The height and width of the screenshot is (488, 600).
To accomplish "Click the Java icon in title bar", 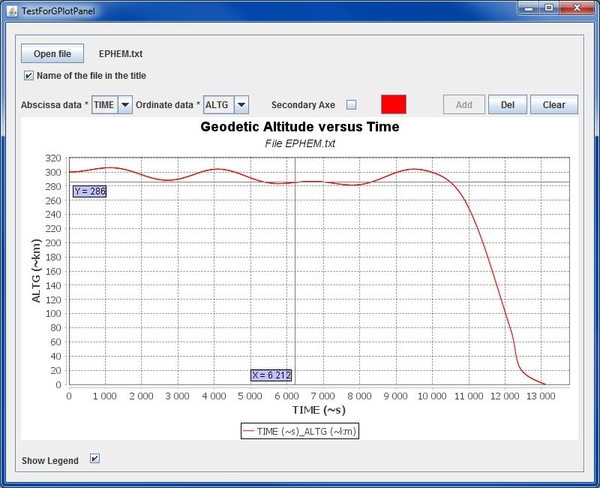I will 12,11.
